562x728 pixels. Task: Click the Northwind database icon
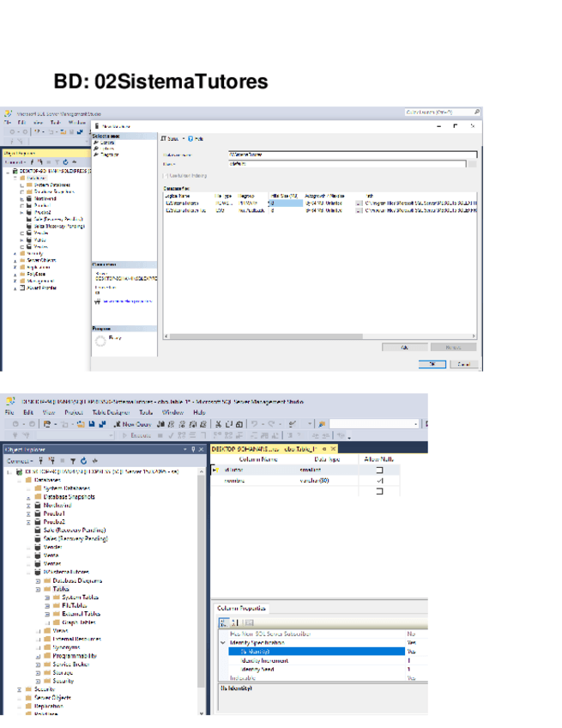(x=38, y=506)
